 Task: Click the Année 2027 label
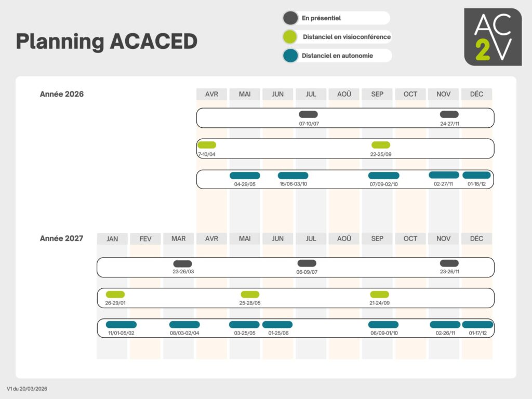(x=61, y=238)
